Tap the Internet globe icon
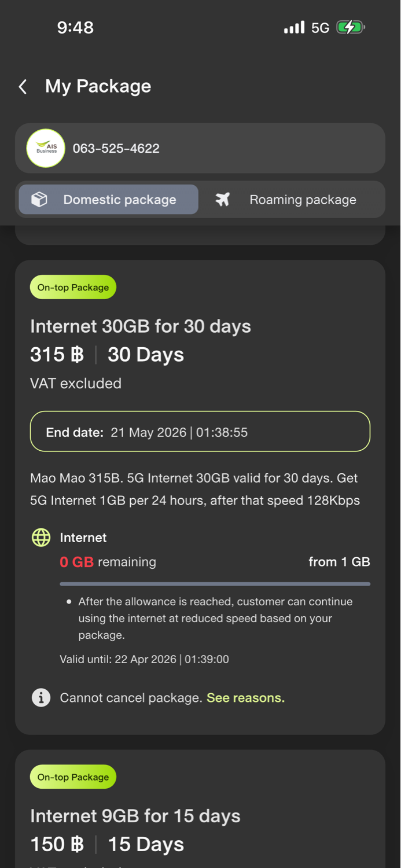This screenshot has height=868, width=401. (41, 538)
